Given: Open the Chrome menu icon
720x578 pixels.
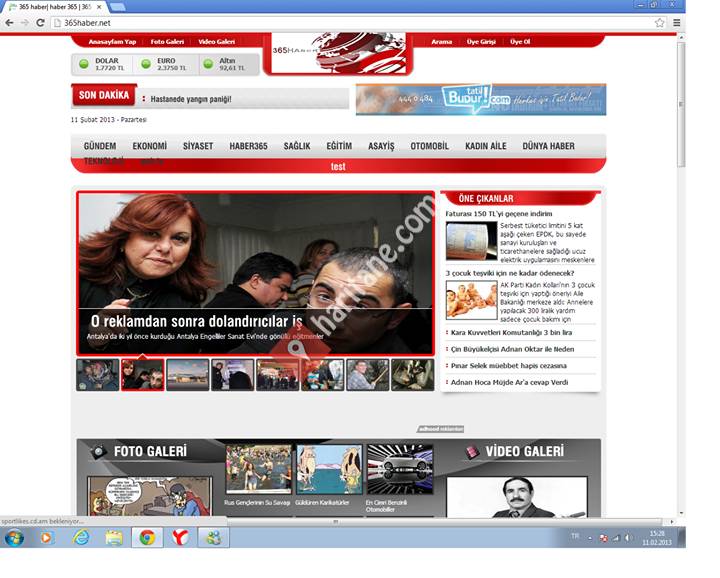Looking at the screenshot, I should (x=676, y=22).
